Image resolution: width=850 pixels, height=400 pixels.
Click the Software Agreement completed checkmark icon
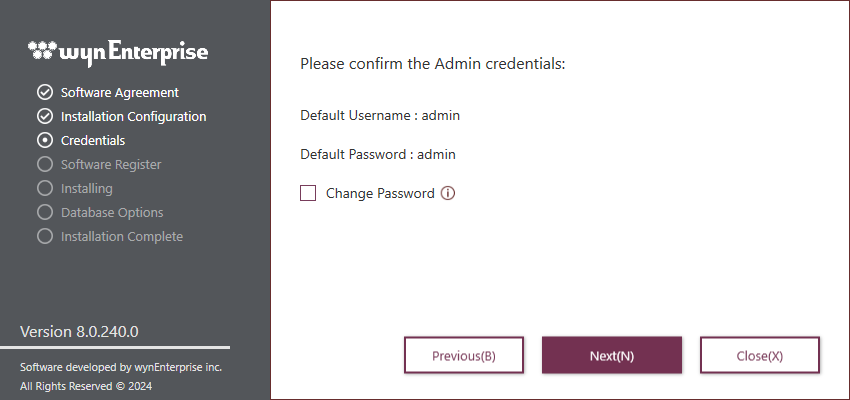[x=45, y=93]
